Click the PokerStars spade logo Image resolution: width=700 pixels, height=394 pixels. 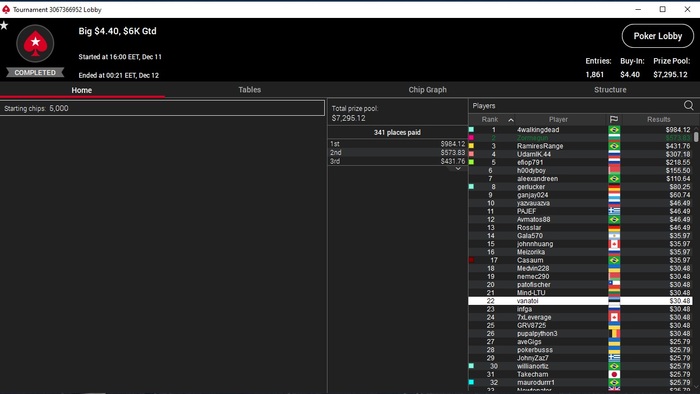coord(35,43)
